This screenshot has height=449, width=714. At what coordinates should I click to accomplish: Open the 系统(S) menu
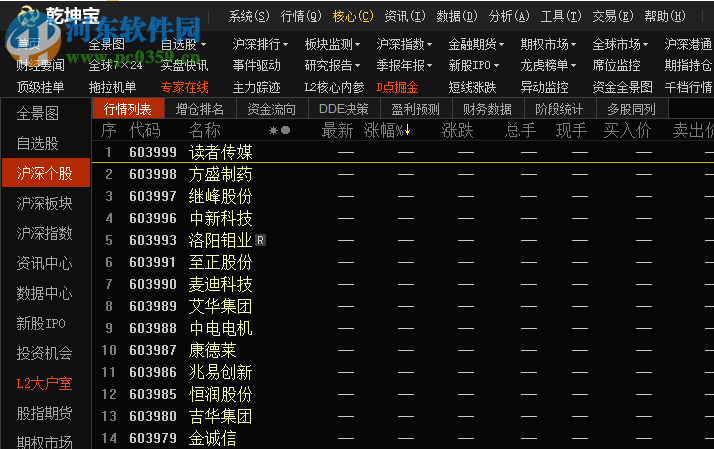[249, 16]
